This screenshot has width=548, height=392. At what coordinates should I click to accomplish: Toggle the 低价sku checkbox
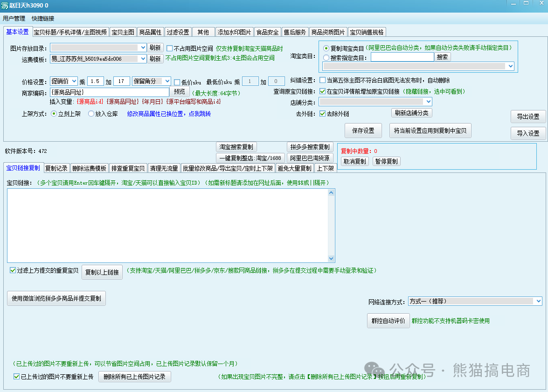pos(177,82)
